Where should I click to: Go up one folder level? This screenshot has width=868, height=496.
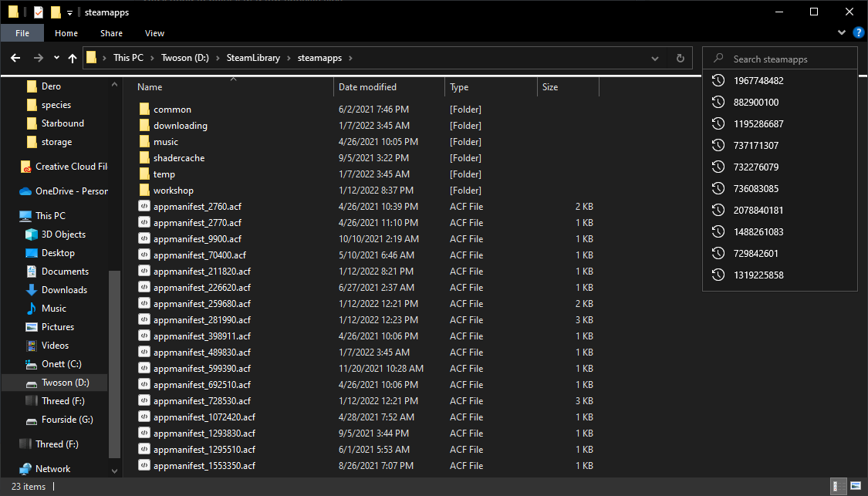(73, 58)
